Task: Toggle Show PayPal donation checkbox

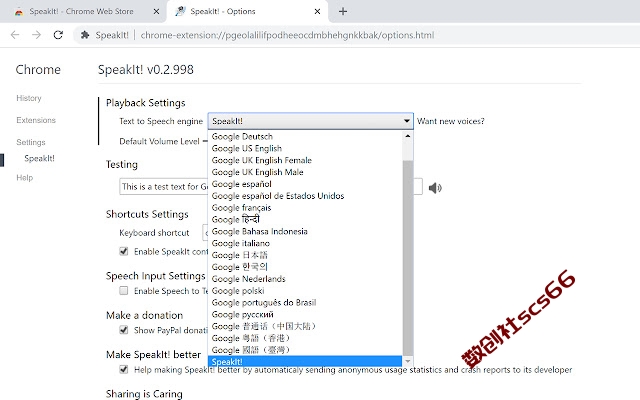Action: pos(124,330)
